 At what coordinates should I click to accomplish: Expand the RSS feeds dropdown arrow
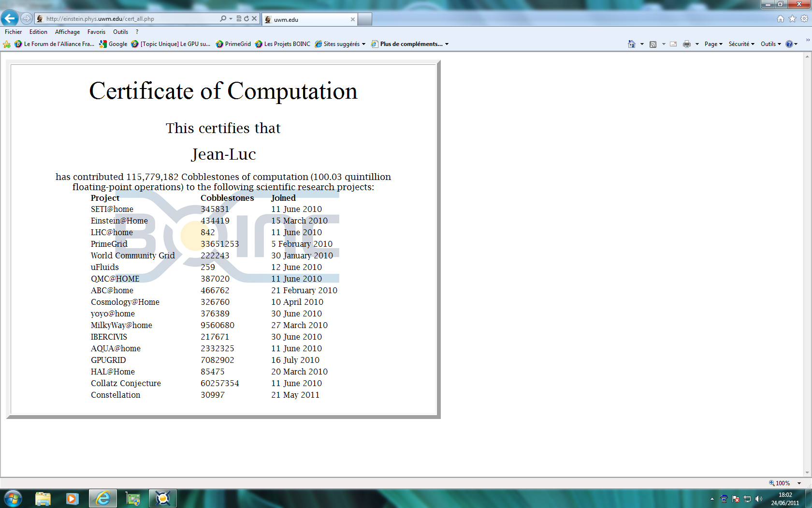[664, 44]
